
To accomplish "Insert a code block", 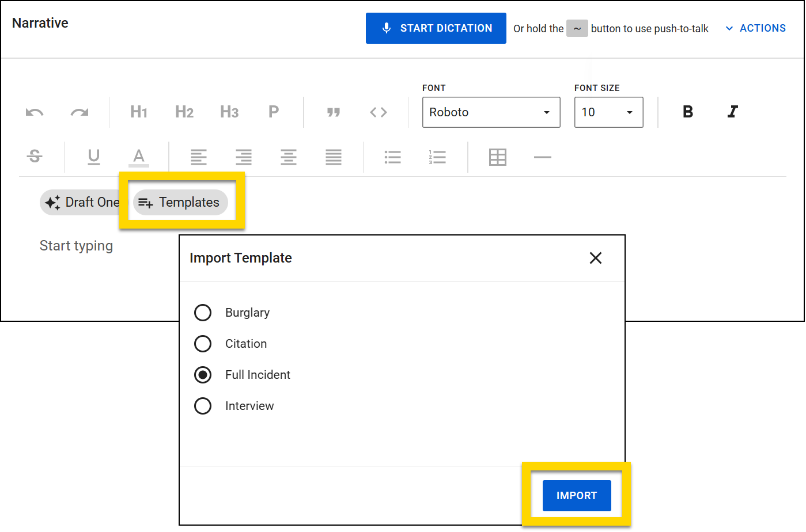I will click(x=378, y=112).
